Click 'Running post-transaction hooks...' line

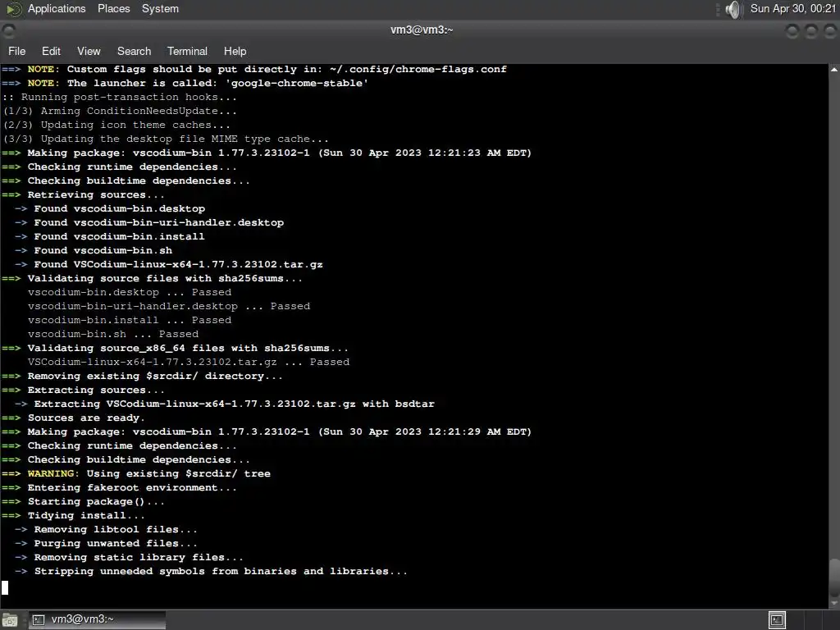pyautogui.click(x=120, y=97)
